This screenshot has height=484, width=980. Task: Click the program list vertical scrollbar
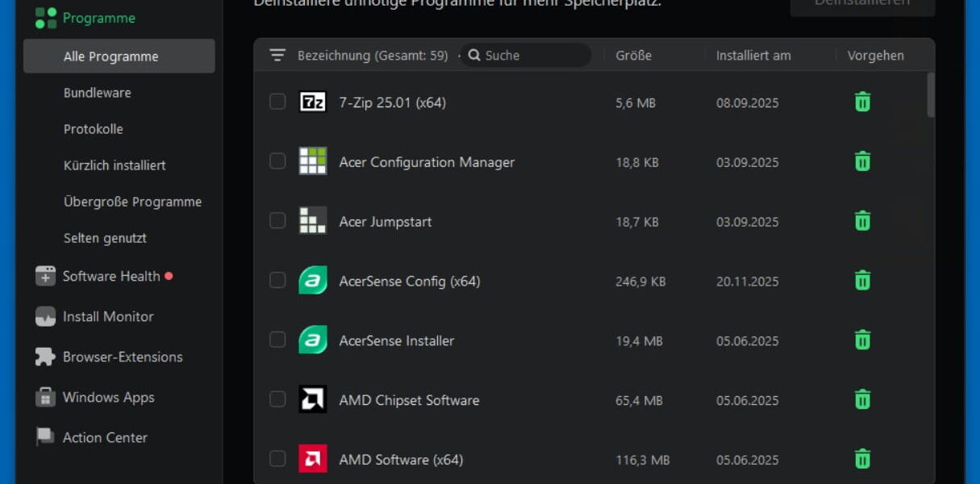(x=931, y=95)
